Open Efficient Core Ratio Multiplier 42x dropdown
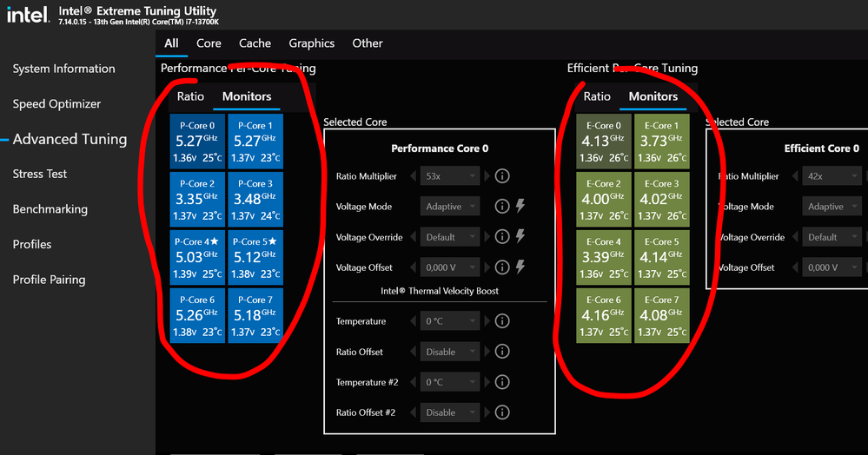The image size is (868, 455). pyautogui.click(x=832, y=176)
